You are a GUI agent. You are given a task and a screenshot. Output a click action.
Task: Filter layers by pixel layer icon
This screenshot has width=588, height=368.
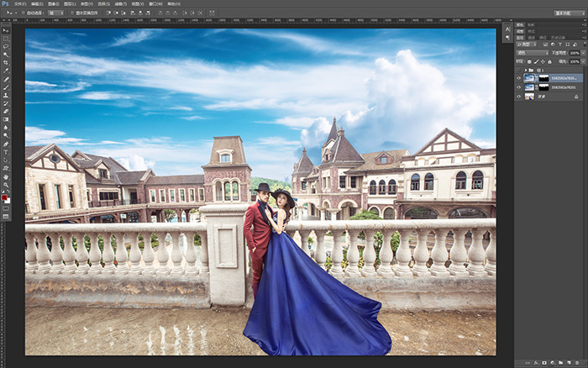tap(545, 45)
